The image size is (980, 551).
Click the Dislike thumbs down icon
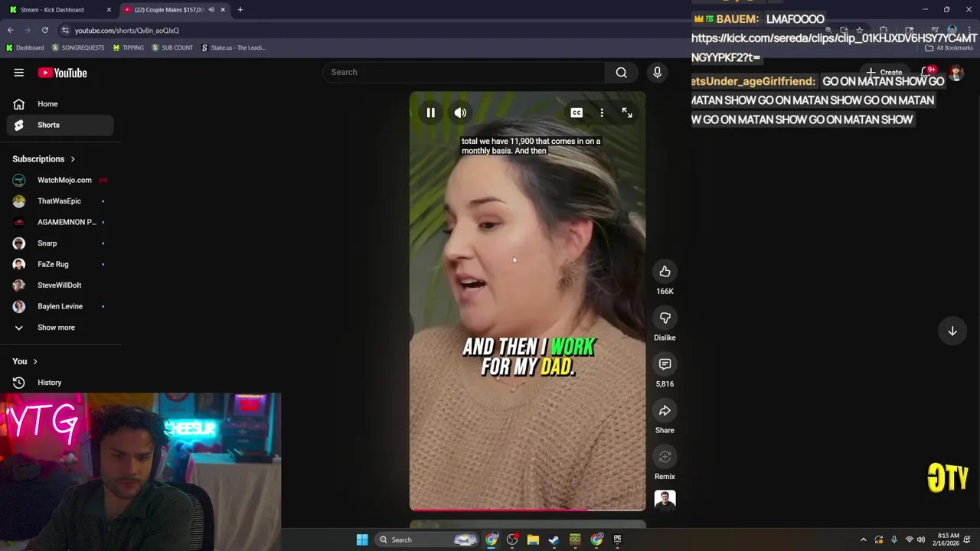pyautogui.click(x=665, y=318)
